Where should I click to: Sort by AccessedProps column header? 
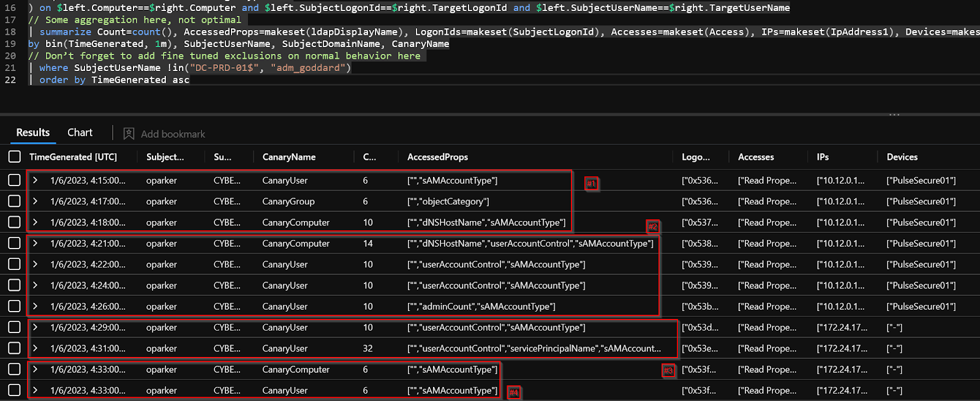(437, 157)
